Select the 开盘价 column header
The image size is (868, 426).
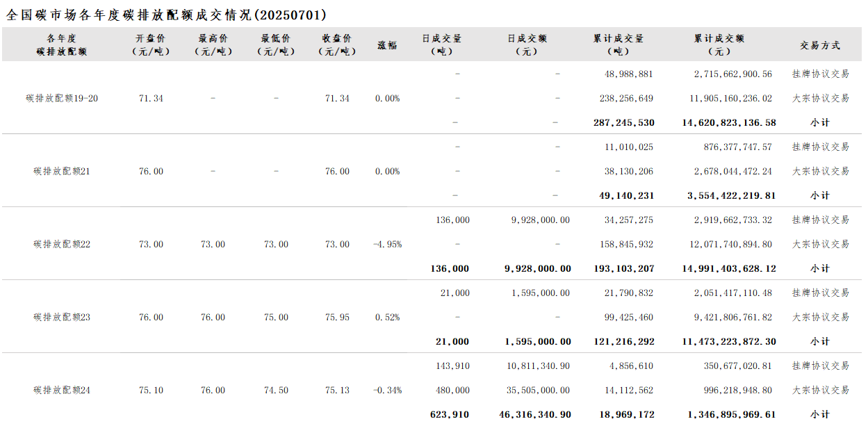[x=151, y=44]
